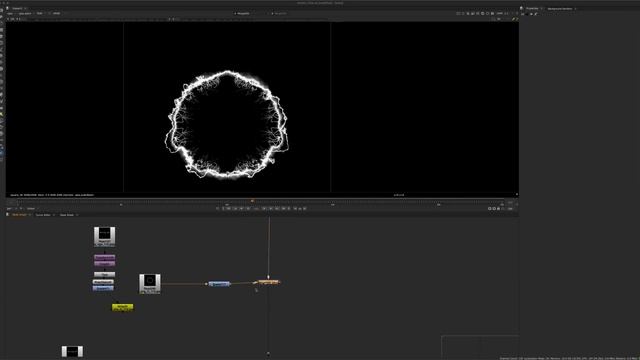Select the Read node at bottom-left of graph
Viewport: 640px width, 360px height.
pos(72,351)
